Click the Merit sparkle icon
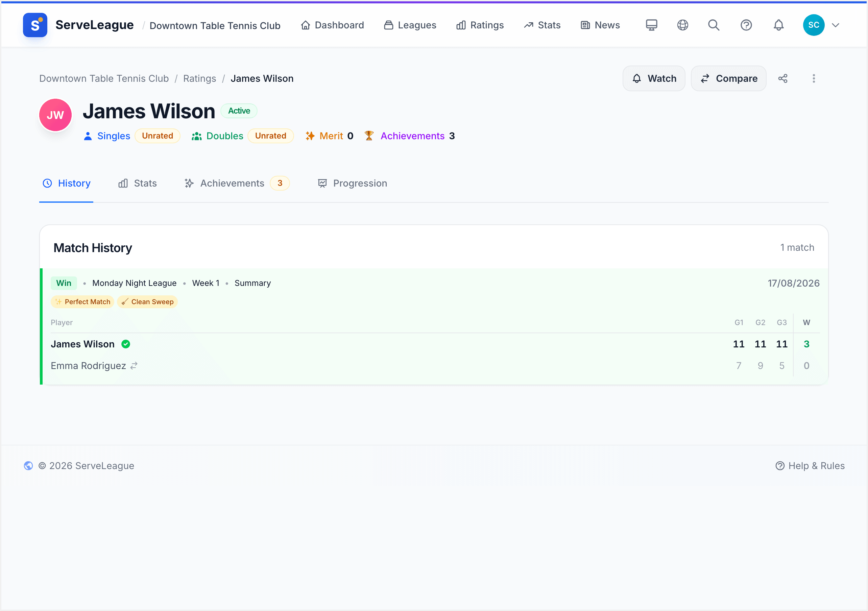 click(310, 136)
